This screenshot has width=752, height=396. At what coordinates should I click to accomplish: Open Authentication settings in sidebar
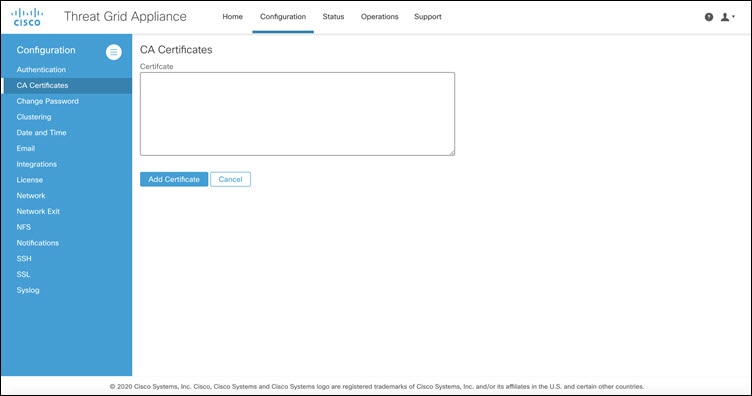pyautogui.click(x=41, y=70)
